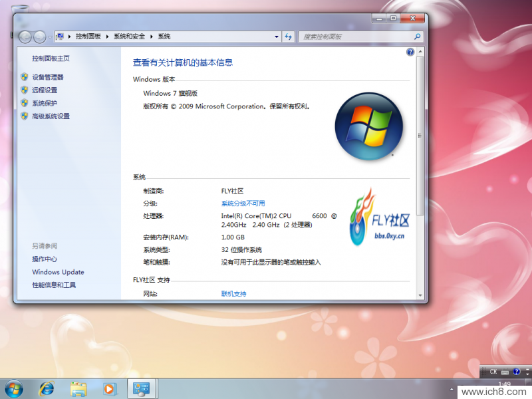Expand the arrow before 控制面板 in the breadcrumb
The height and width of the screenshot is (399, 532).
70,37
